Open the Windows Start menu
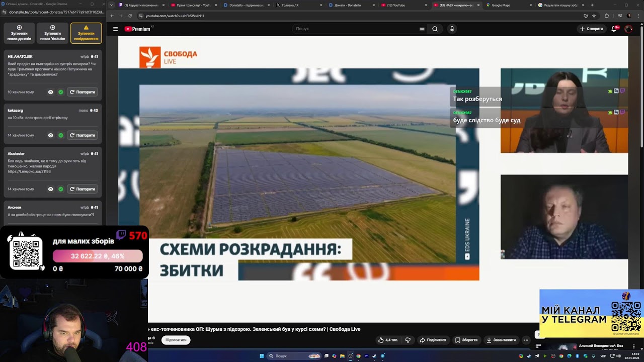This screenshot has height=362, width=644. 262,356
